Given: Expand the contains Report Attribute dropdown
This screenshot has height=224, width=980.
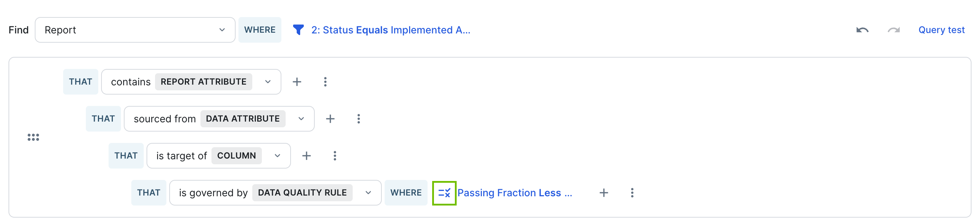Looking at the screenshot, I should 191,82.
